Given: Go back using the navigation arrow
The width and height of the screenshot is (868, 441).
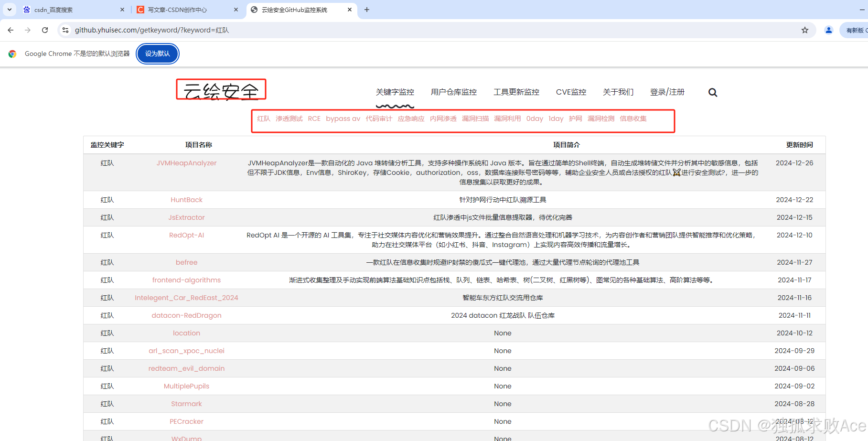Looking at the screenshot, I should coord(11,30).
